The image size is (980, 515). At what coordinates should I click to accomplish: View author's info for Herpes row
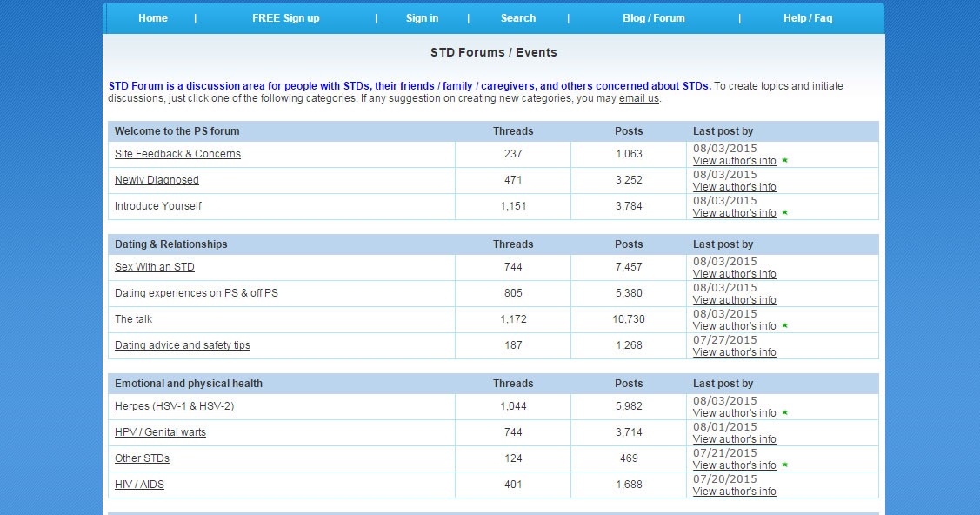tap(735, 414)
